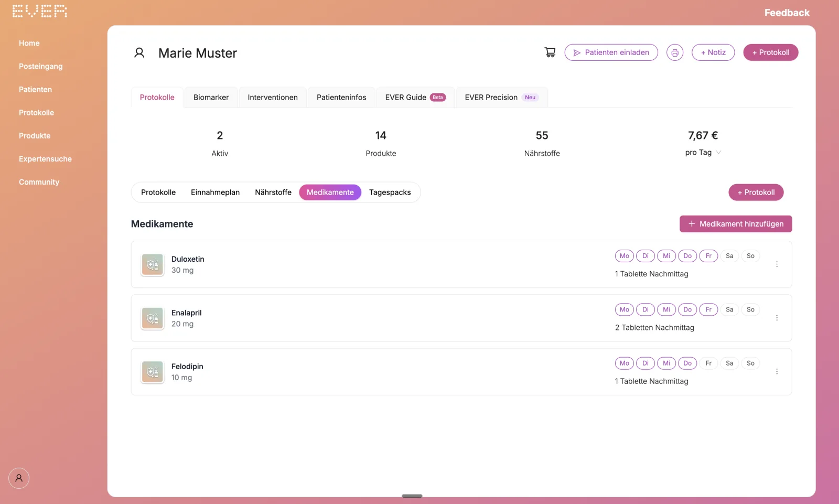The image size is (839, 504).
Task: Click the bottom drag handle bar
Action: [x=412, y=496]
